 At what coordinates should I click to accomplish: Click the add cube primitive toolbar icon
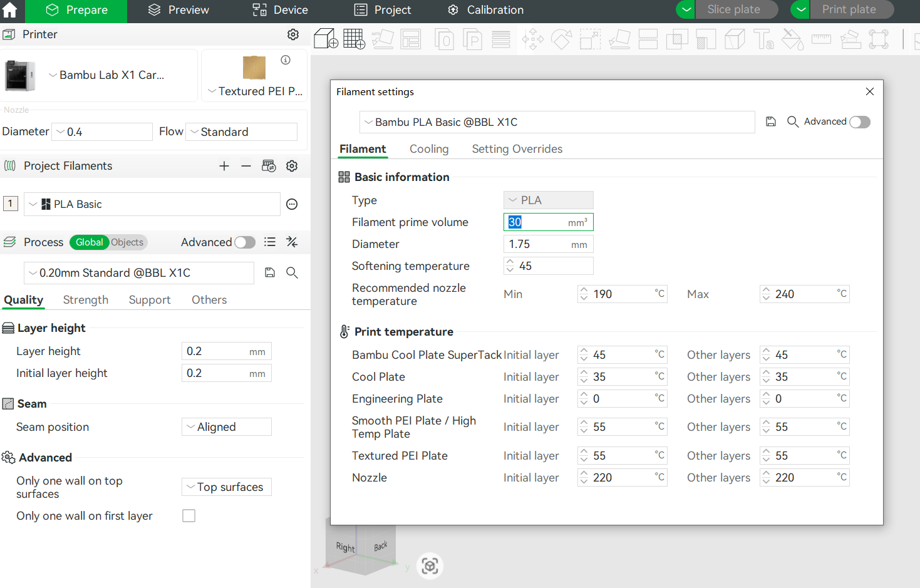[326, 39]
